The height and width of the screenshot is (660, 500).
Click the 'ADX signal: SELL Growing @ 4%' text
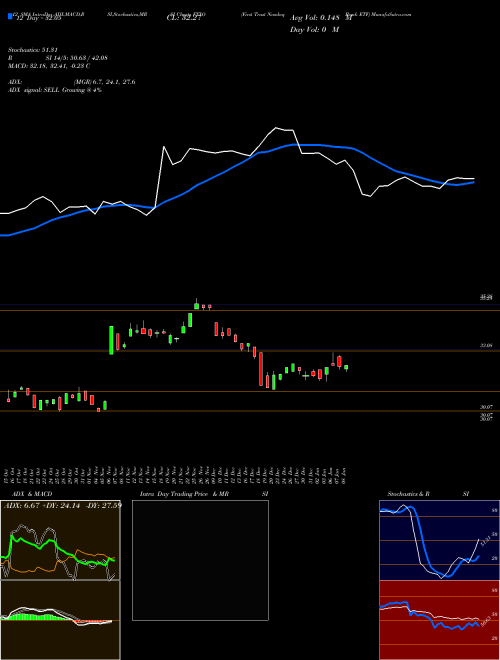(x=55, y=90)
